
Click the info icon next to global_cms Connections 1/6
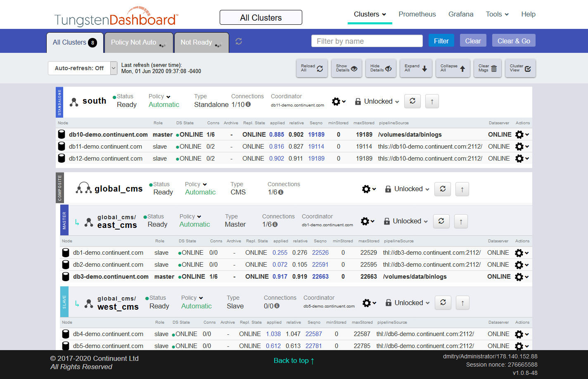(x=281, y=192)
